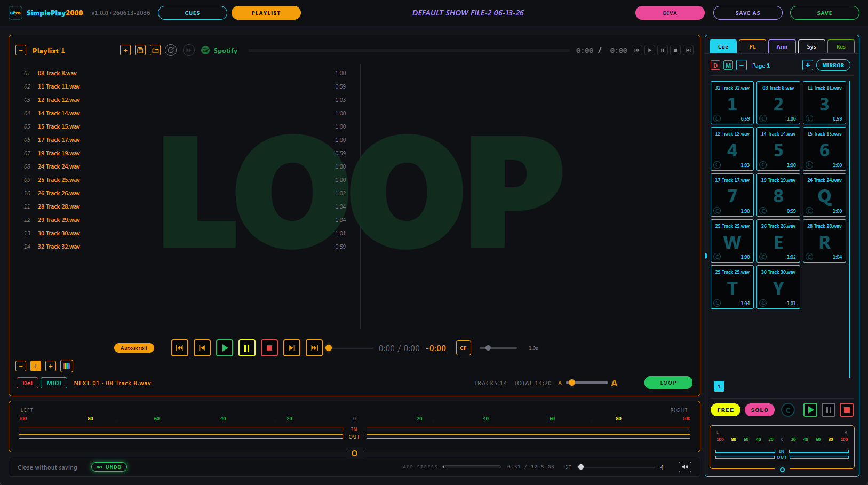Jump to first track with large skip-to-start button

[x=180, y=348]
